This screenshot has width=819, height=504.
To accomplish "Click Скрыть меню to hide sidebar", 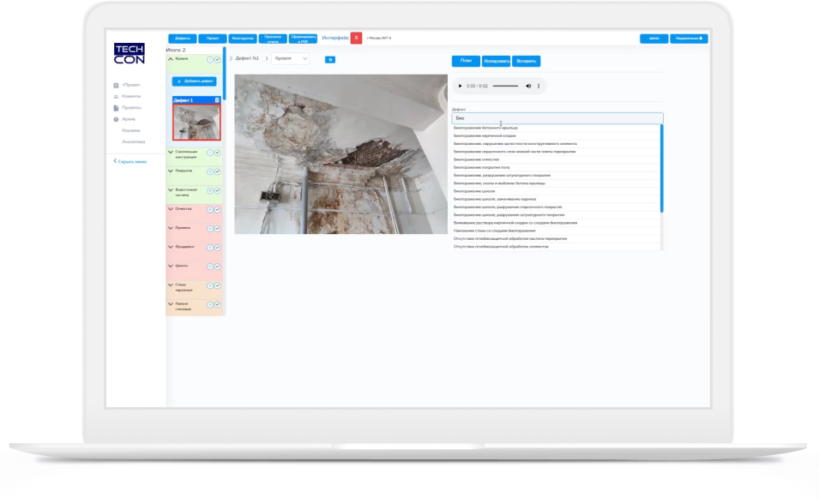I will (130, 161).
